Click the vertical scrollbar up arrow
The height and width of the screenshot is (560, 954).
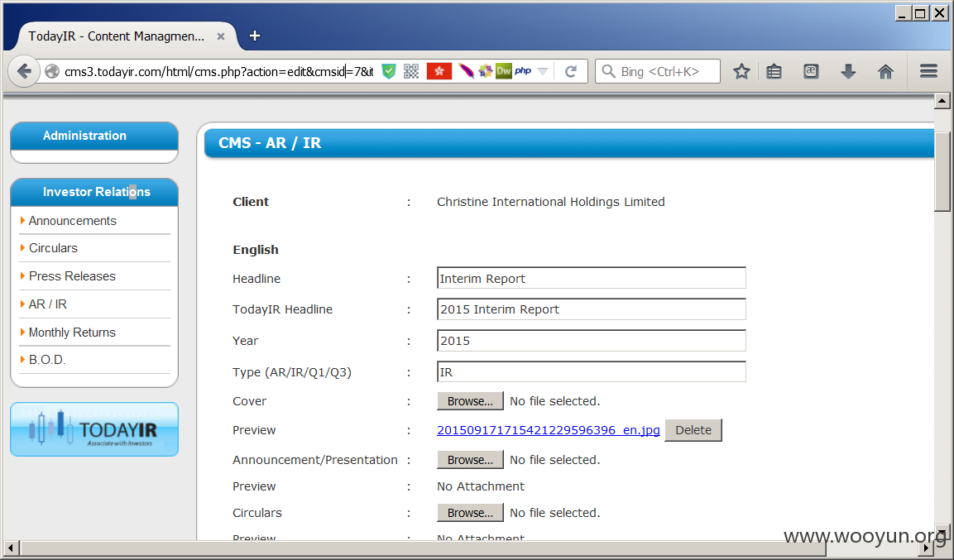coord(942,101)
